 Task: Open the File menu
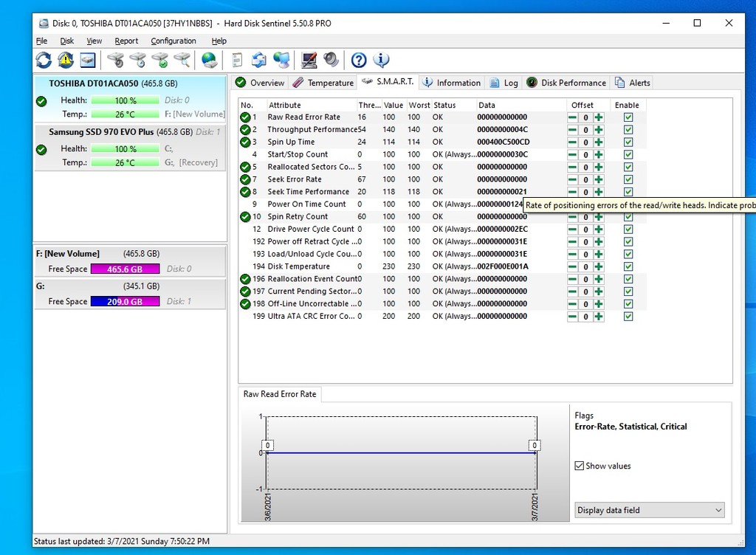point(42,41)
